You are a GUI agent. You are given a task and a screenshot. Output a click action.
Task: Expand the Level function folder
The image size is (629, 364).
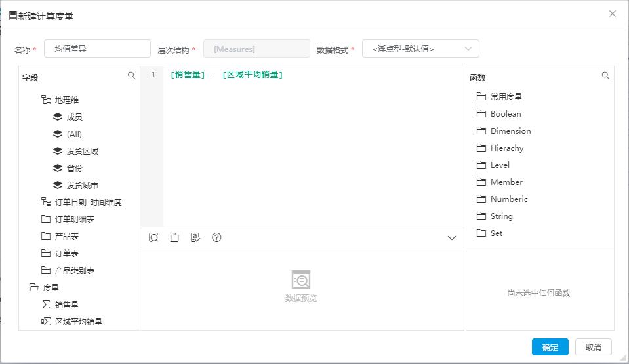click(493, 165)
